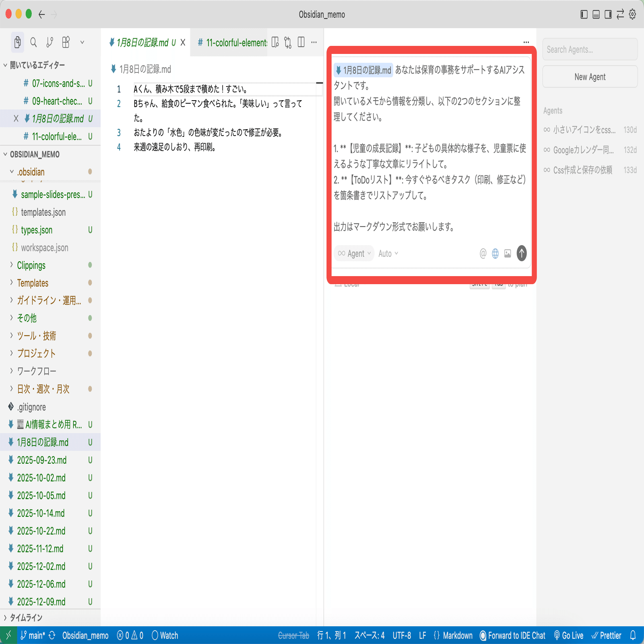Toggle Forward to IDE Chat
Image resolution: width=644 pixels, height=644 pixels.
(x=513, y=636)
